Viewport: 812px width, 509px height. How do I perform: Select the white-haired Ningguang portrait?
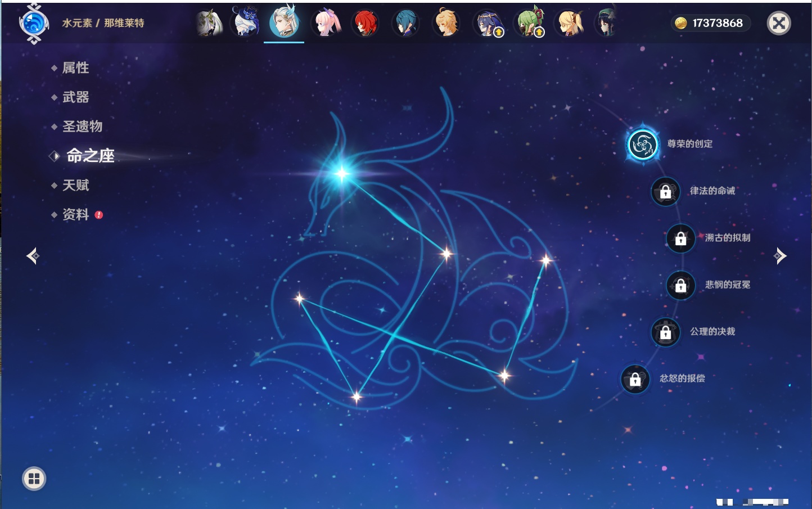pos(209,23)
